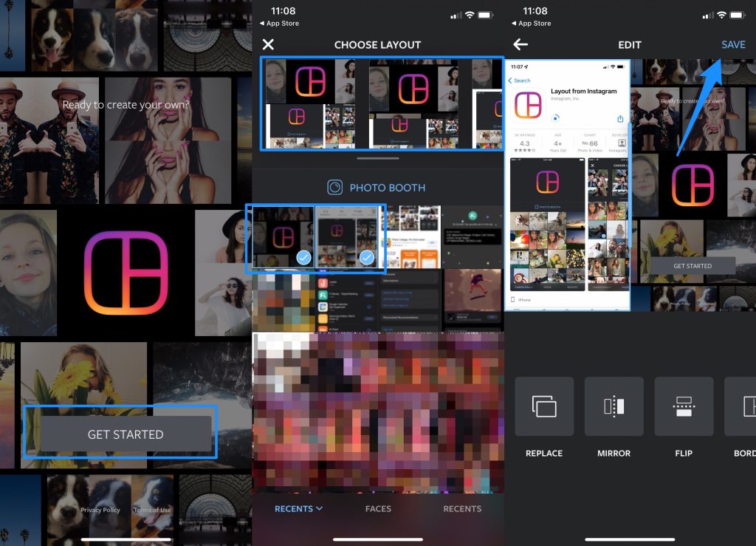Viewport: 756px width, 546px height.
Task: Open the Terms of Use link
Action: [152, 510]
